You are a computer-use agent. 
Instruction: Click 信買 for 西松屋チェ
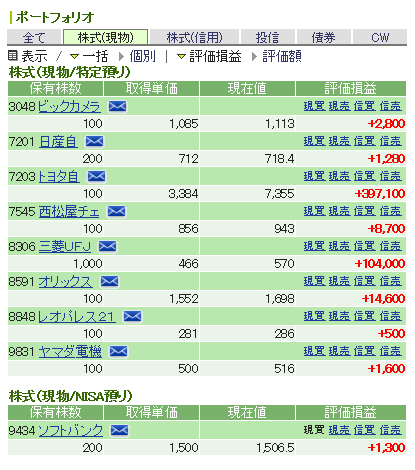coord(365,211)
